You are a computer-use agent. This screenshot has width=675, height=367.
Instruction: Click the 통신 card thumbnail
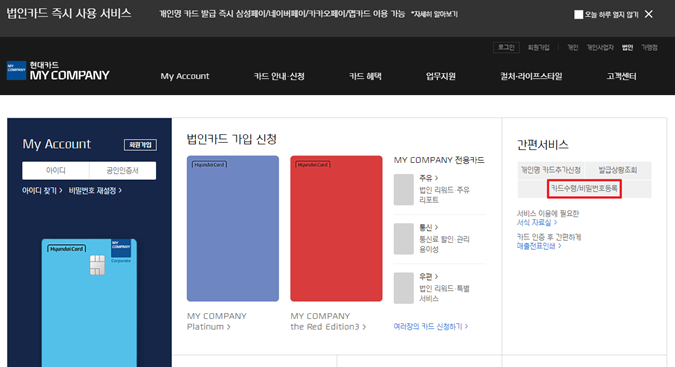click(x=404, y=239)
